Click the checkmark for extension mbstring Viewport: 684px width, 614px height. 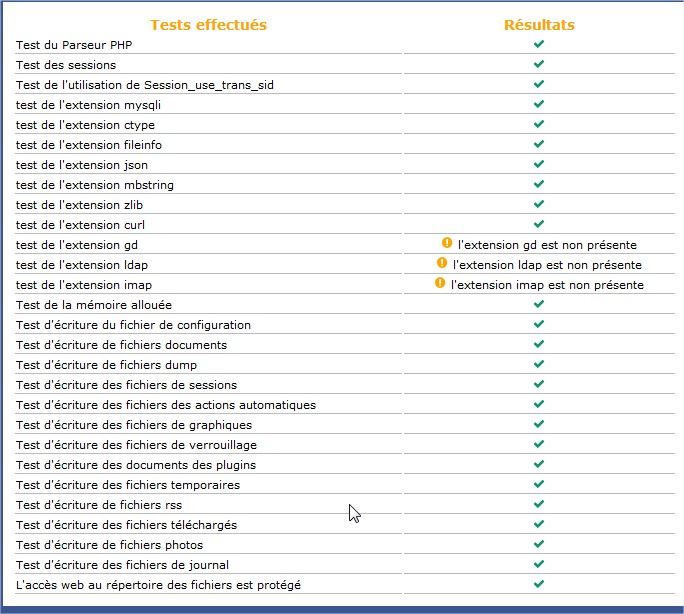pyautogui.click(x=539, y=184)
